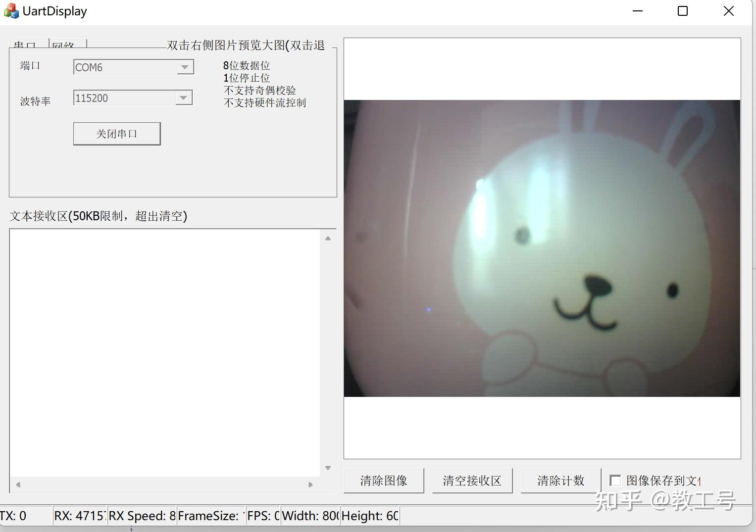Click the rabbit camera image preview
This screenshot has height=532, width=756.
[x=542, y=247]
